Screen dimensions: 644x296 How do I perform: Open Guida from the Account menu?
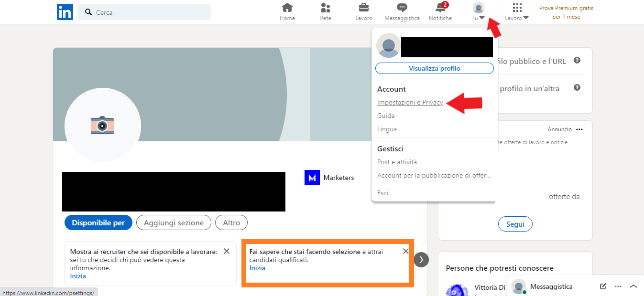tap(385, 116)
